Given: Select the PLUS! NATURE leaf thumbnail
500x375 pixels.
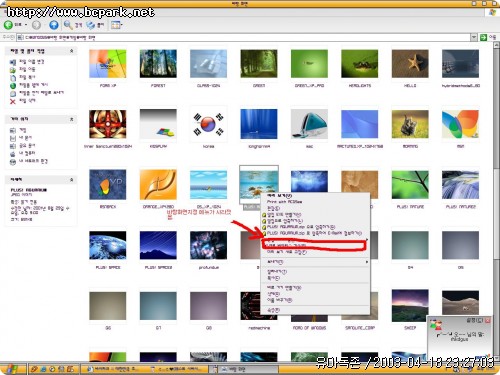Looking at the screenshot, I should pyautogui.click(x=410, y=185).
